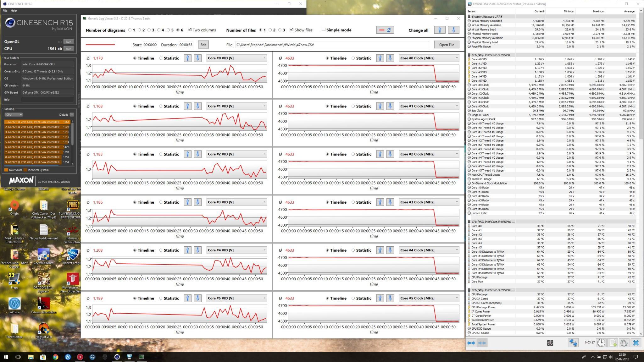Open the CPU ranking dropdown in Cinebench
Viewport: 644px width, 362px height.
coord(14,115)
